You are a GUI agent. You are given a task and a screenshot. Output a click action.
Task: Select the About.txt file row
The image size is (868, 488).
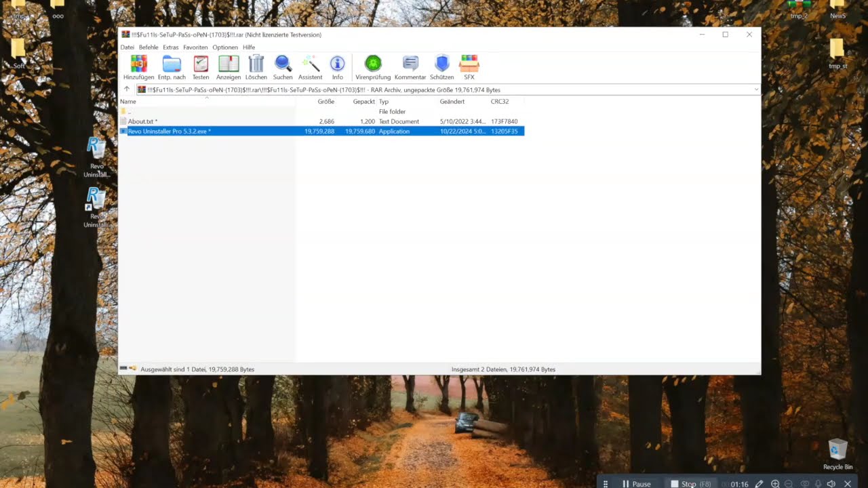321,121
